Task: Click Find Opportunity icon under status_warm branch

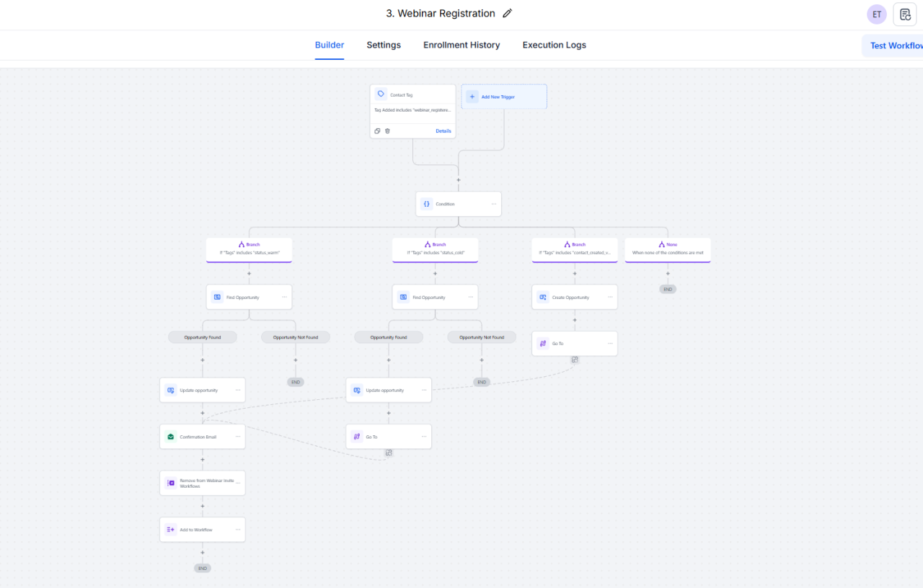Action: [217, 297]
